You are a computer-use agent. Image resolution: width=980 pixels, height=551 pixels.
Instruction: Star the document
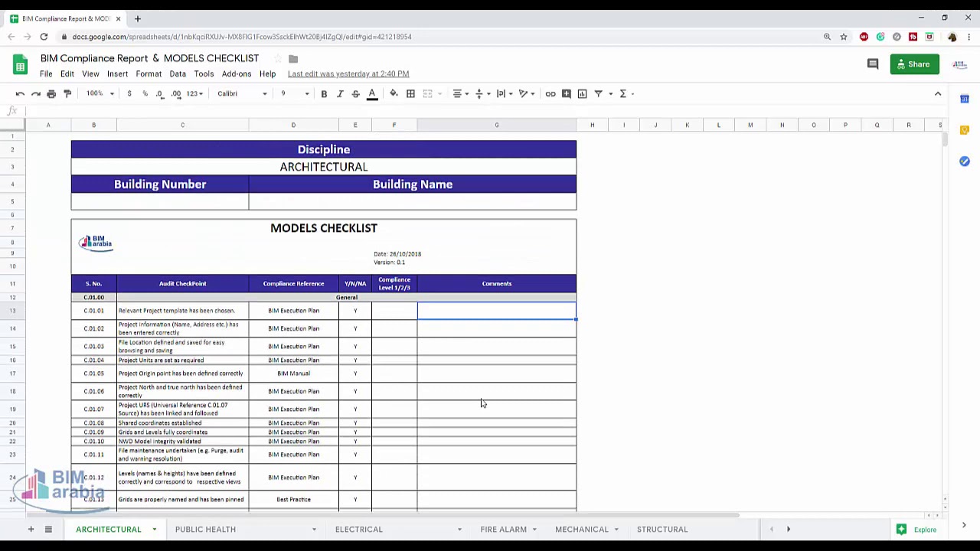(x=277, y=58)
